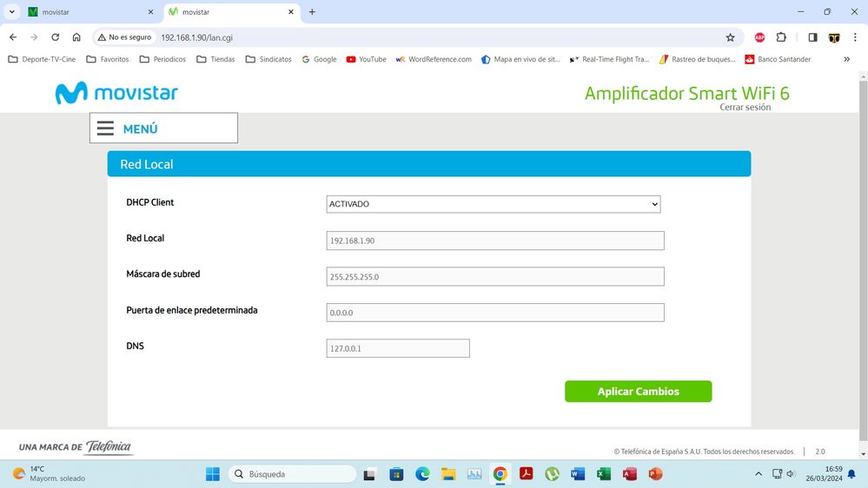Click the Cerrar sesión link
Image resolution: width=868 pixels, height=488 pixels.
[745, 108]
